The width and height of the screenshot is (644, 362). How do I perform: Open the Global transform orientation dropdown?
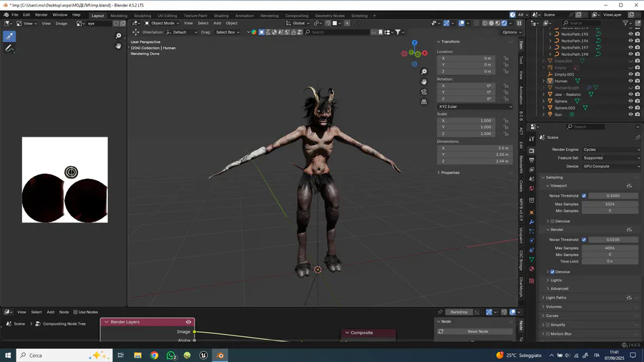298,24
